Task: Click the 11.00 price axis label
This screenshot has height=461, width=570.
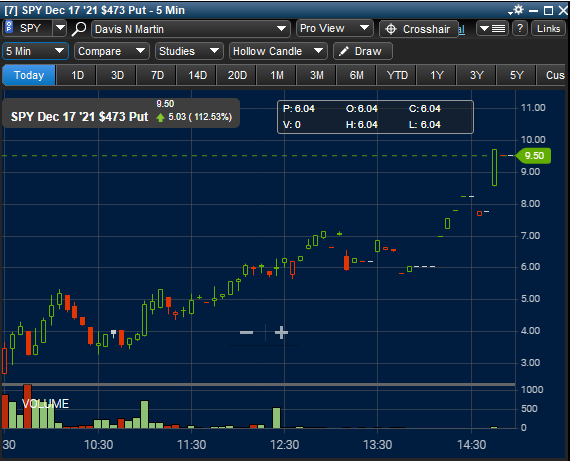Action: pos(533,108)
